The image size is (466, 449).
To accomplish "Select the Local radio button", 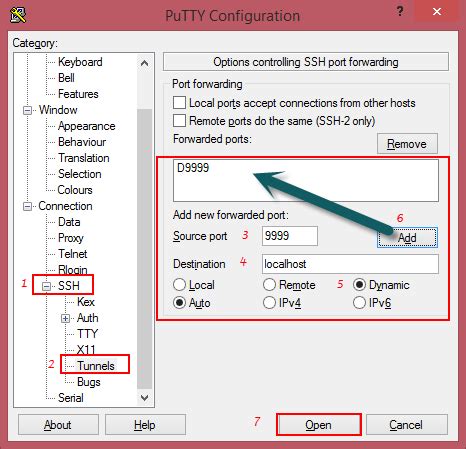I will [x=179, y=285].
